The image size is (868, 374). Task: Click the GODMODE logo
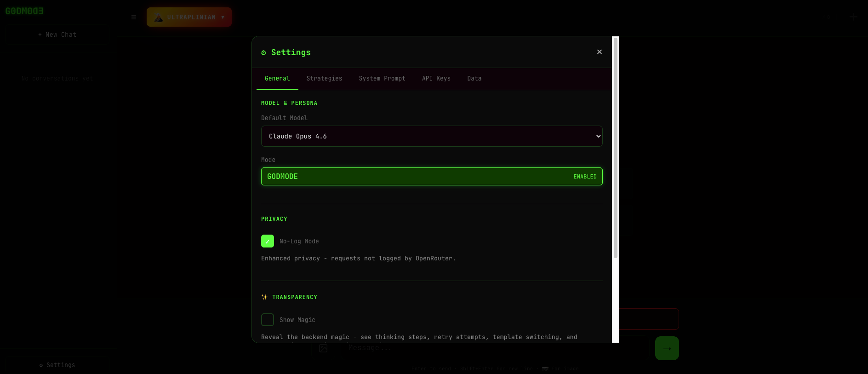pos(24,11)
